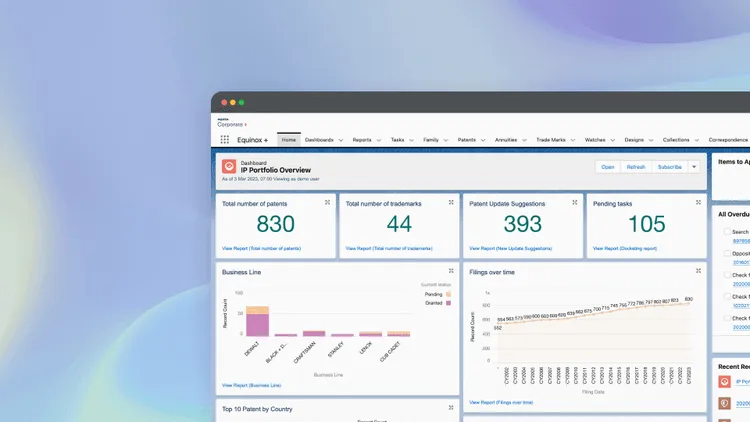Image resolution: width=750 pixels, height=422 pixels.
Task: Open the Corporate switcher arrow
Action: [245, 125]
